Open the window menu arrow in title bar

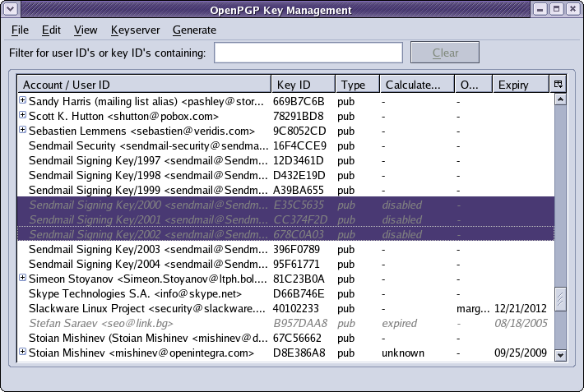coord(11,8)
